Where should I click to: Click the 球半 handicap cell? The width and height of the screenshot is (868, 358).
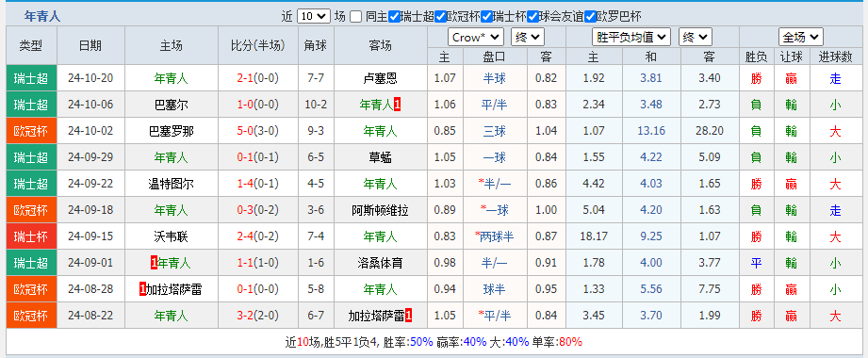coord(495,289)
